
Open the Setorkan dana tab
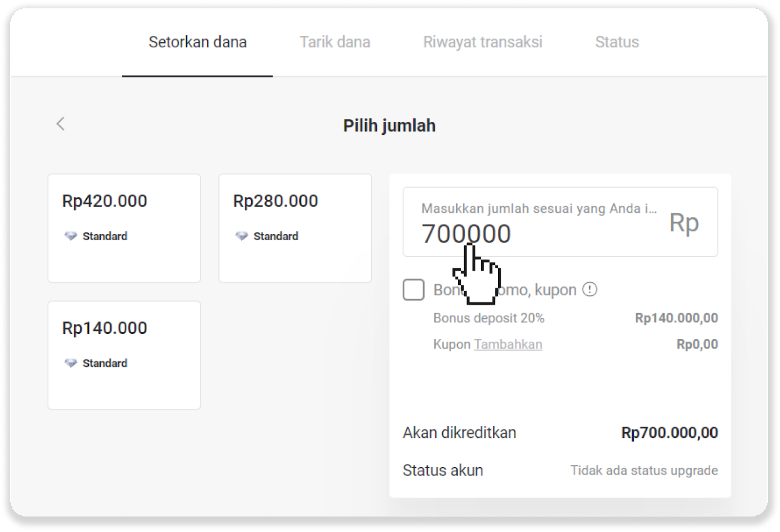point(197,42)
